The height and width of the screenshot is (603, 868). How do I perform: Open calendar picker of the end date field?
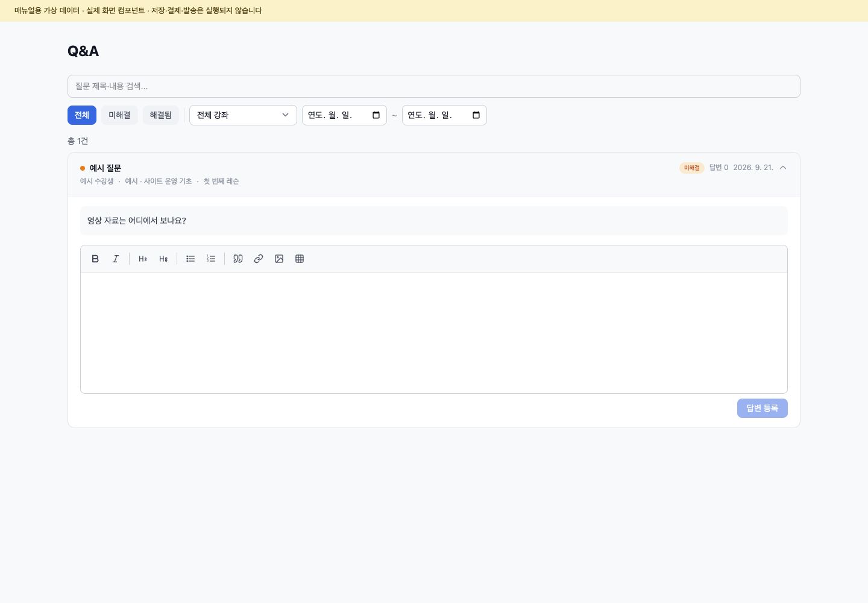[x=476, y=115]
